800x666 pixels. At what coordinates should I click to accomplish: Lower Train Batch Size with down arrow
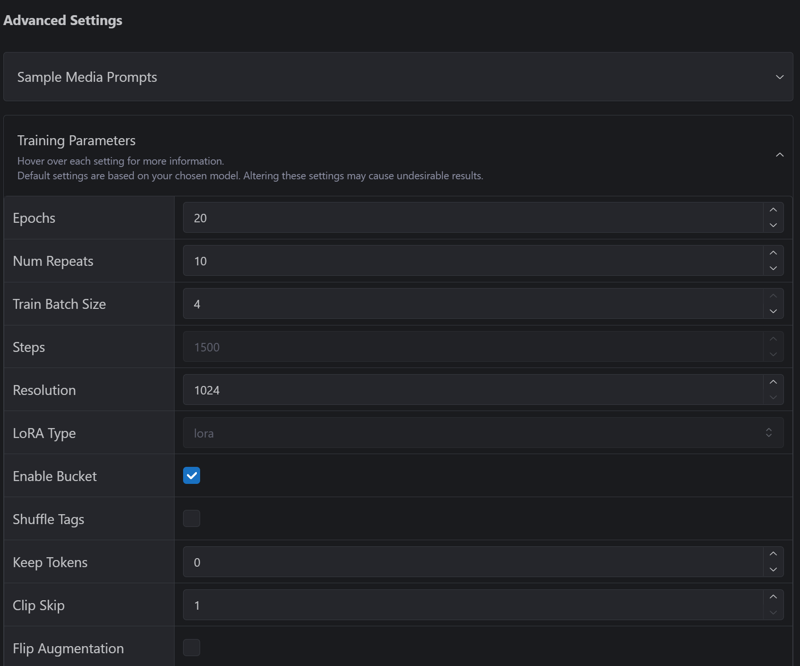tap(772, 311)
